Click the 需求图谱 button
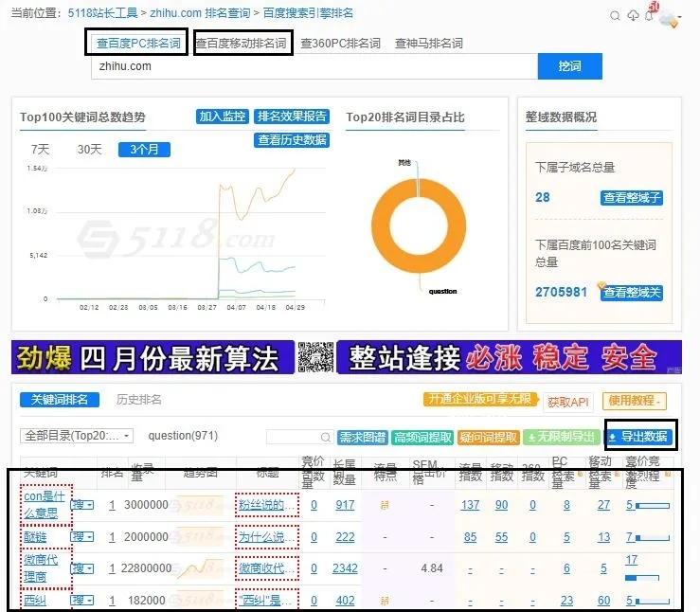Screen dimensions: 700x612 click(x=363, y=437)
